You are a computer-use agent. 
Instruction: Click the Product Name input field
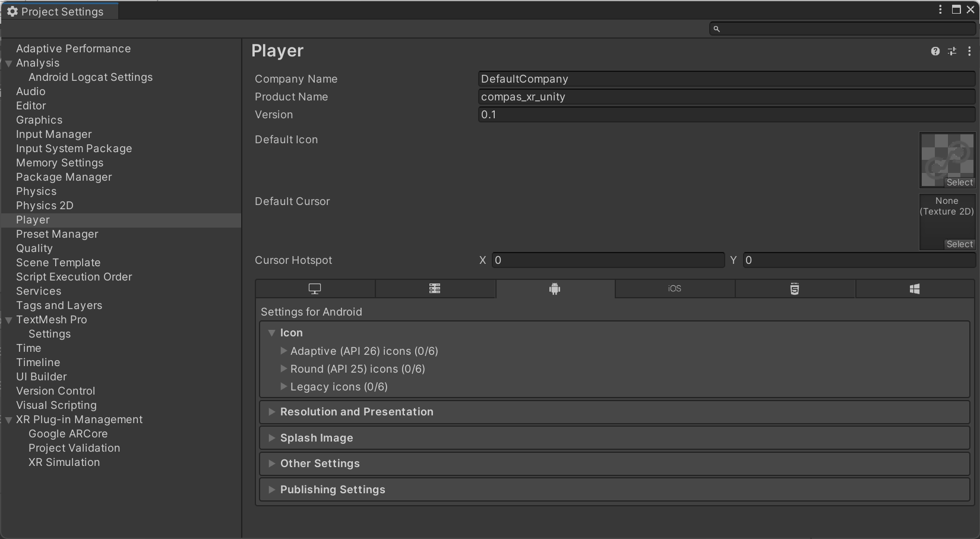click(726, 97)
